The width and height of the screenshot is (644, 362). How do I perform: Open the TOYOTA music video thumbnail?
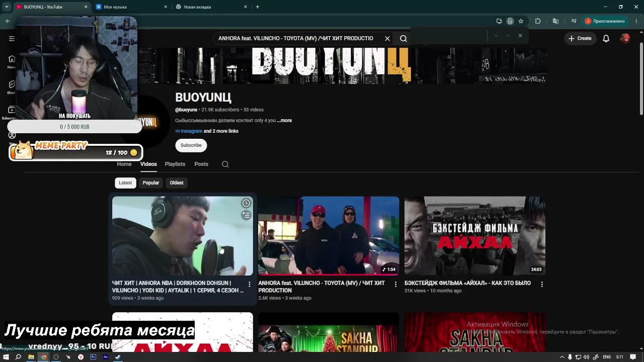pos(329,236)
